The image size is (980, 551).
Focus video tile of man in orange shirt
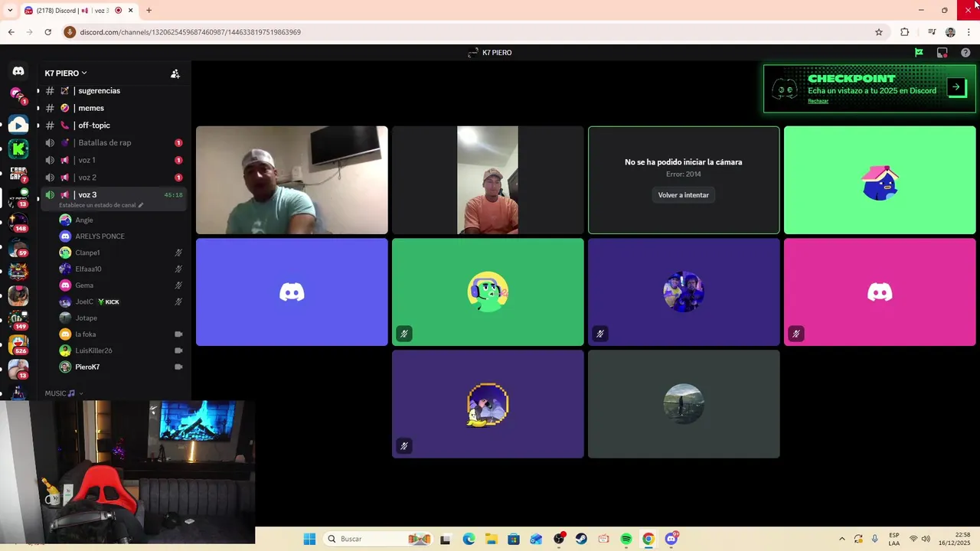(488, 180)
